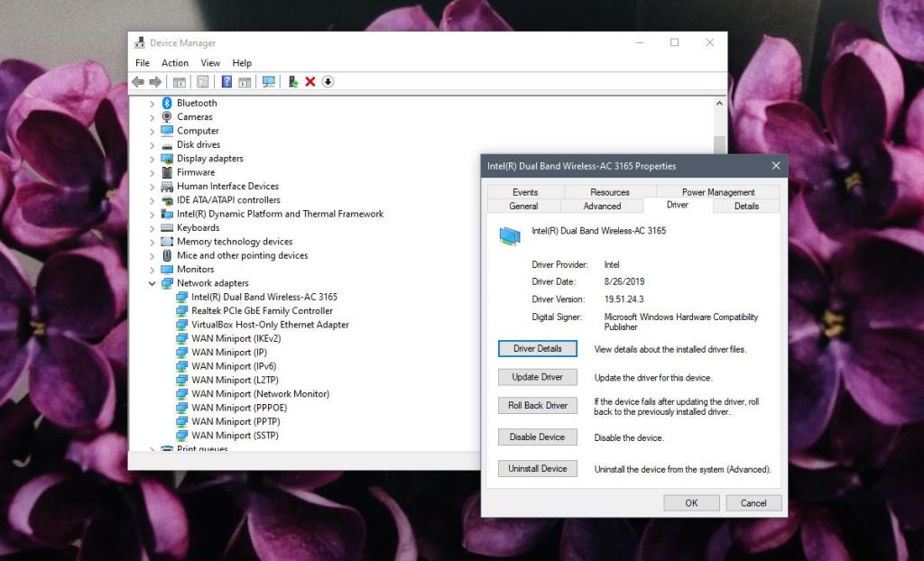Click the Help toolbar icon

pos(226,81)
